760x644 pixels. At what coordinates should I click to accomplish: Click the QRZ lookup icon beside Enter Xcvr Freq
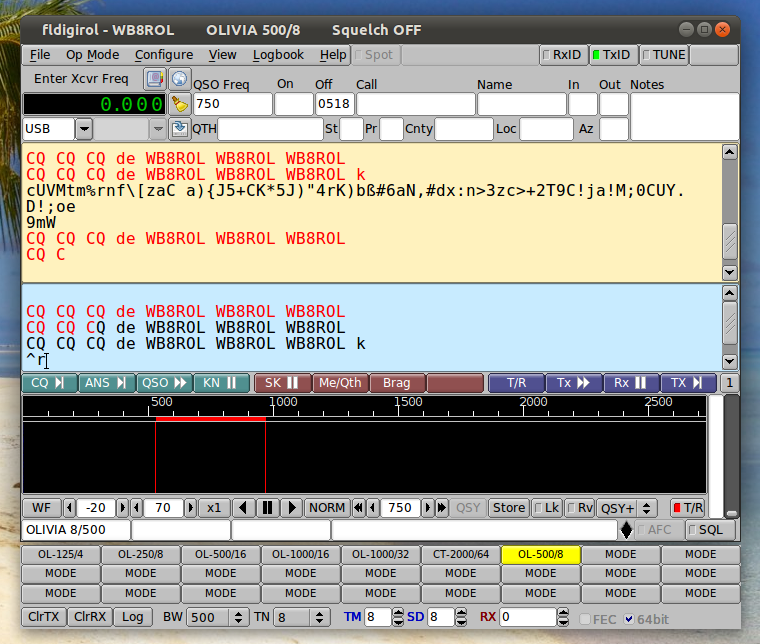pyautogui.click(x=155, y=79)
